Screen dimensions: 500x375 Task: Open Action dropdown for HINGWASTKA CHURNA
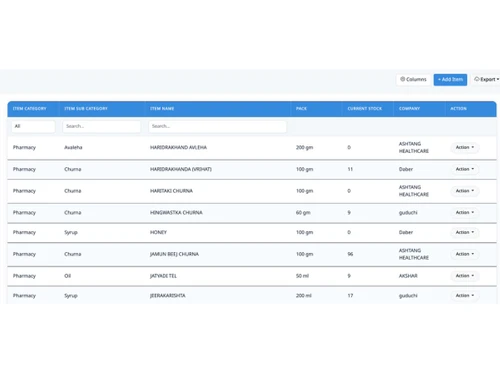coord(465,213)
